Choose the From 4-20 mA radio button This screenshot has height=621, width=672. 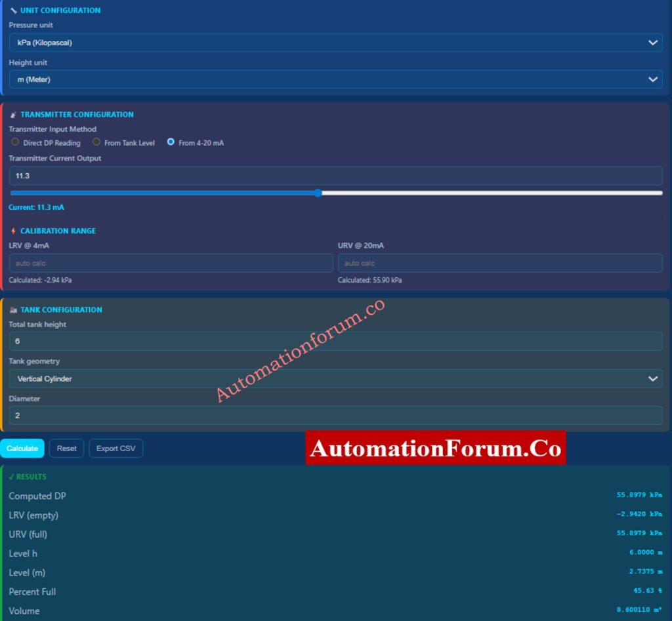(x=171, y=142)
